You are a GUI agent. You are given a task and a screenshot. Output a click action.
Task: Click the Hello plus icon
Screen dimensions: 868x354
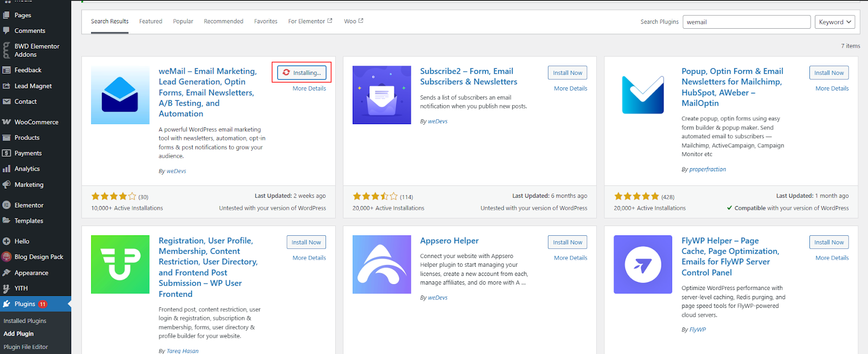(x=7, y=241)
